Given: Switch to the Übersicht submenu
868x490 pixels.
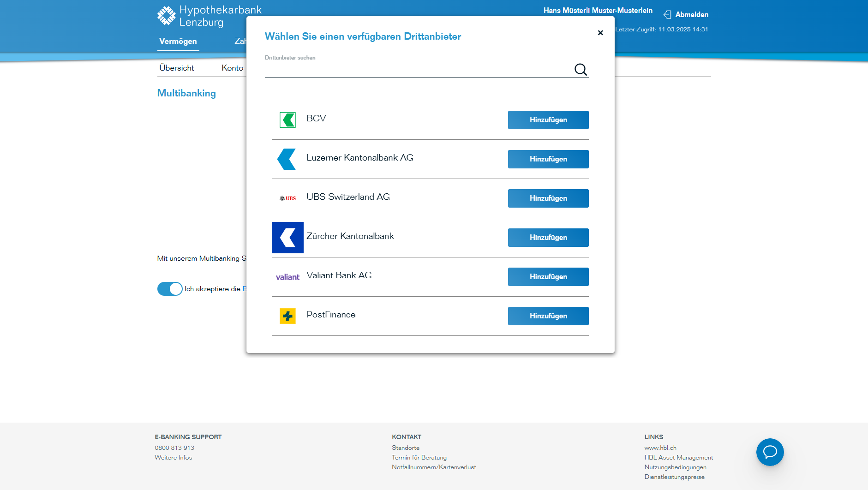Looking at the screenshot, I should pos(177,68).
